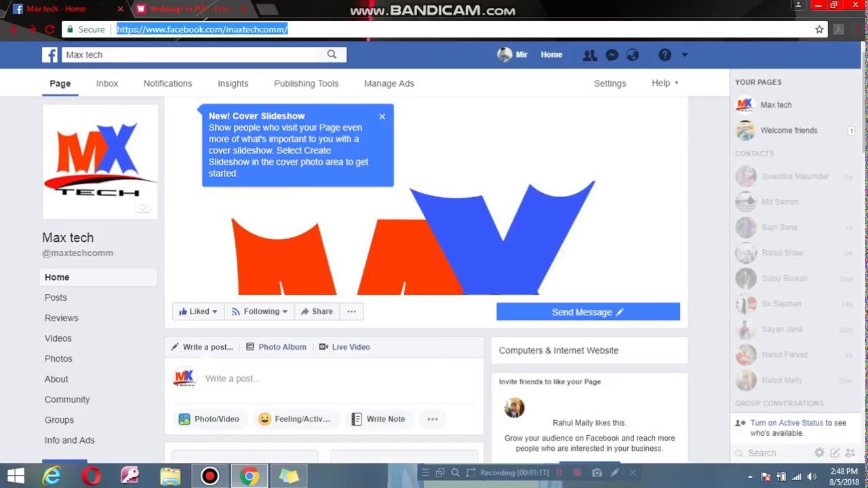Open the Messenger icon in top bar
The width and height of the screenshot is (868, 488).
pos(612,55)
